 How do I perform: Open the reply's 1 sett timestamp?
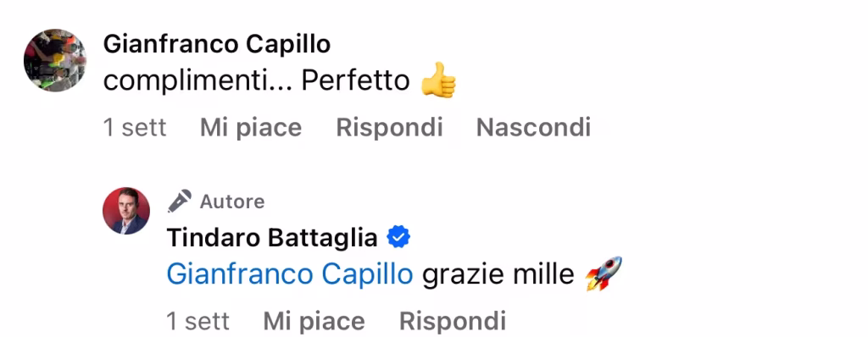[x=198, y=321]
